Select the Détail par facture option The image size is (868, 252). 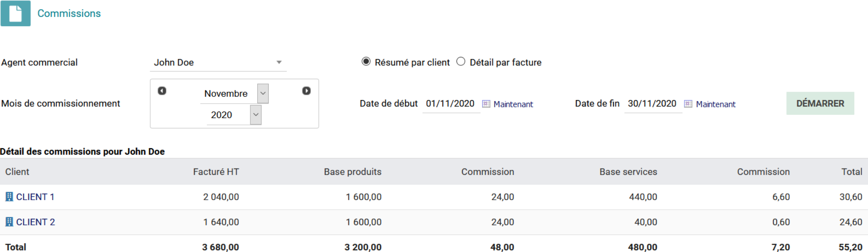(x=461, y=62)
